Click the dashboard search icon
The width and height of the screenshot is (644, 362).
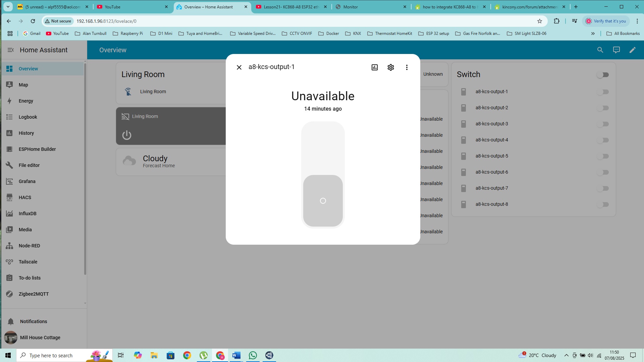click(x=600, y=50)
